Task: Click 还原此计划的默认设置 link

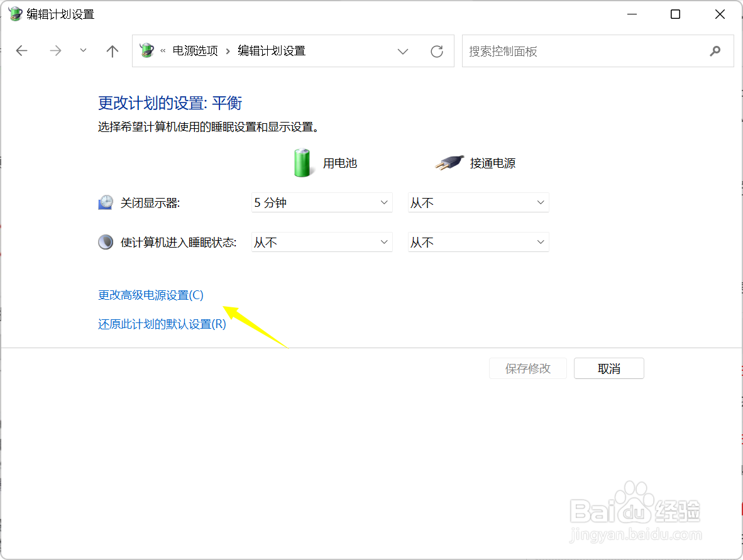Action: coord(162,324)
